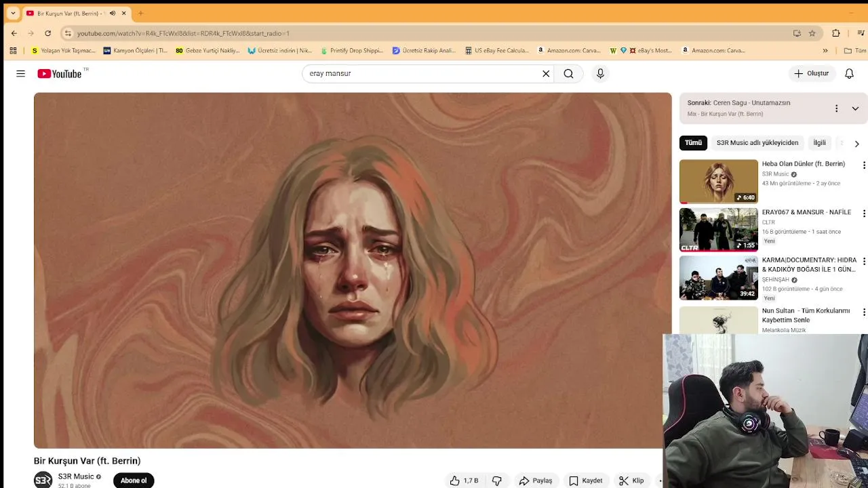Clear the search box text
This screenshot has height=488, width=868.
546,73
